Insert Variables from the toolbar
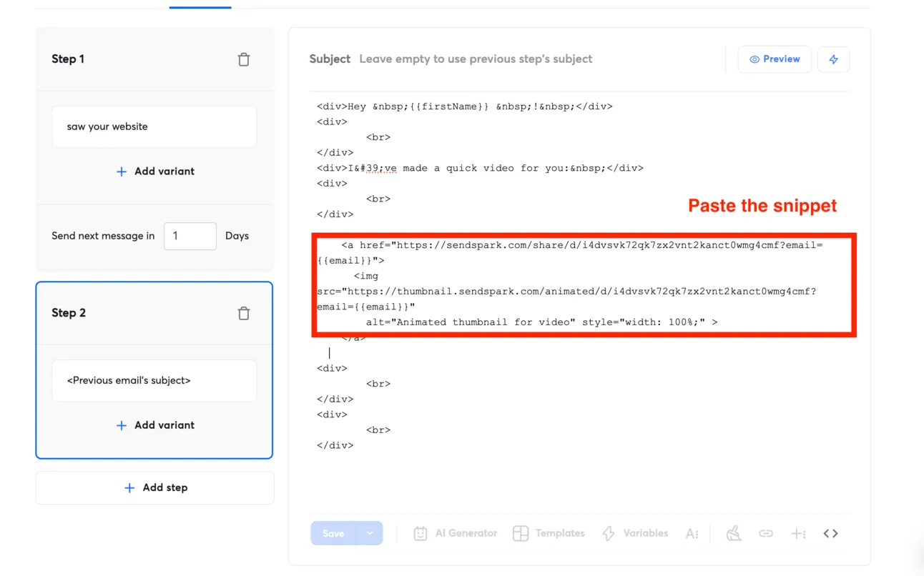Viewport: 924px width, 576px height. coord(635,533)
